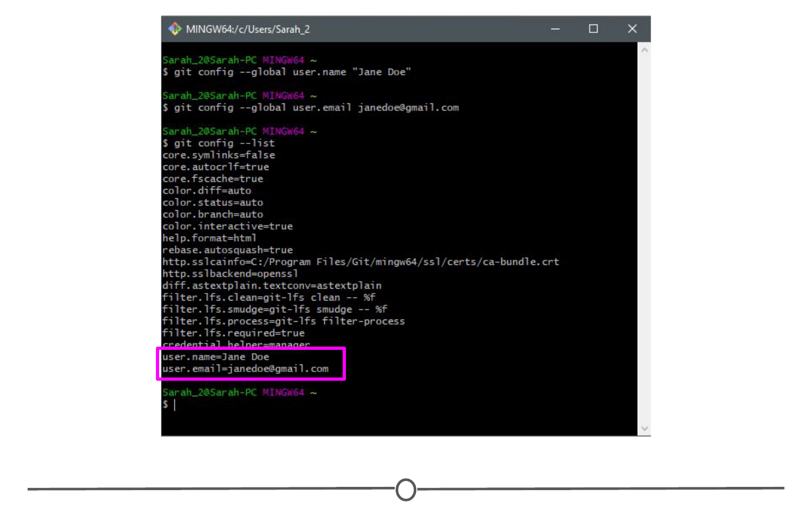This screenshot has height=508, width=812.
Task: Click the slider line right of the handle
Action: [x=601, y=489]
